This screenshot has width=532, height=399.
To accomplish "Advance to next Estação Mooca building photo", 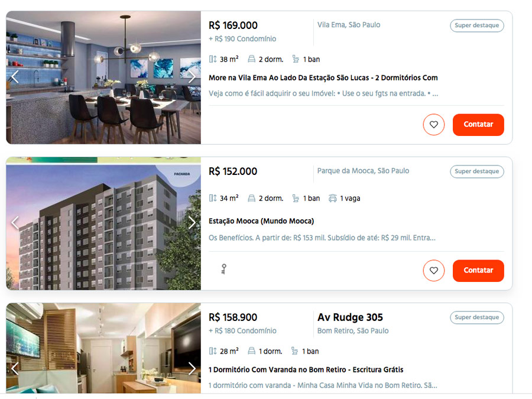I will (192, 223).
